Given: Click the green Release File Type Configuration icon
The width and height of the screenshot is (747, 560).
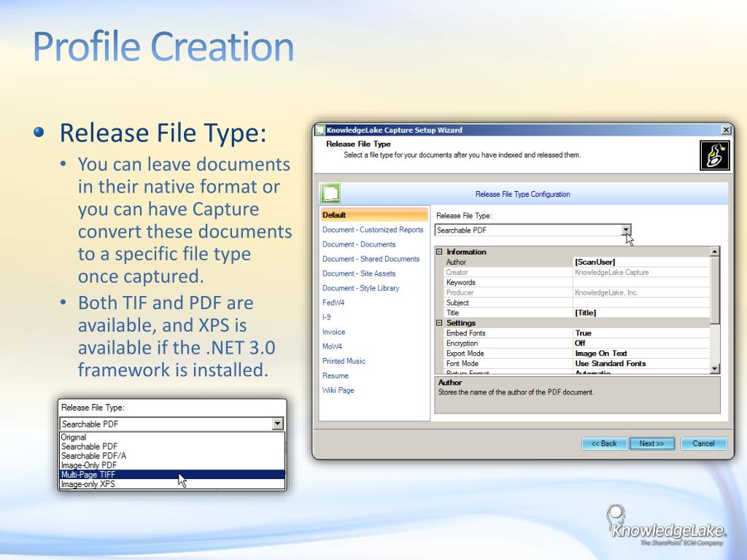Looking at the screenshot, I should (330, 194).
